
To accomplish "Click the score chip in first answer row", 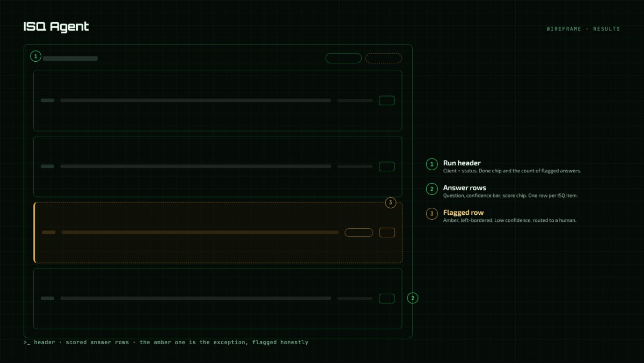I will (x=387, y=100).
